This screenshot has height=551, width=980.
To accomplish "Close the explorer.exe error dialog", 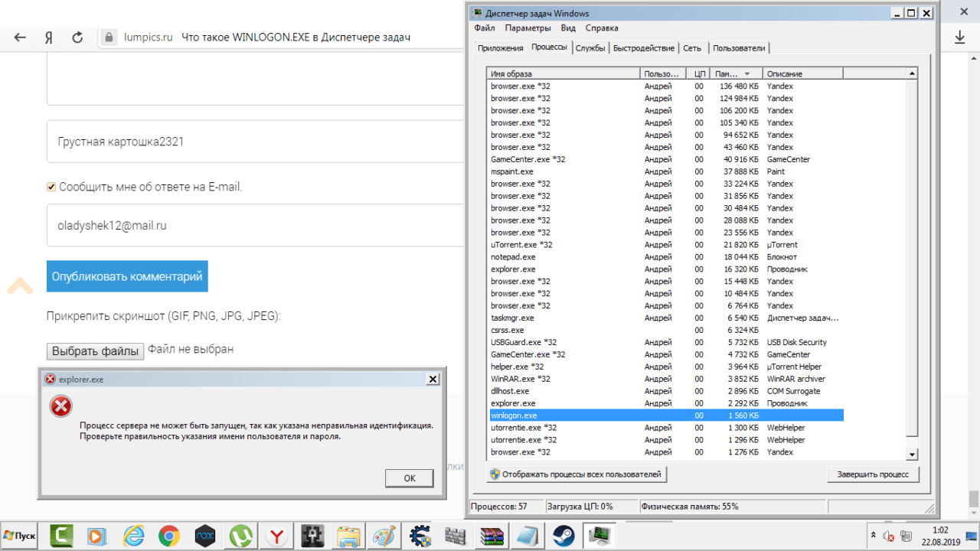I will point(433,379).
